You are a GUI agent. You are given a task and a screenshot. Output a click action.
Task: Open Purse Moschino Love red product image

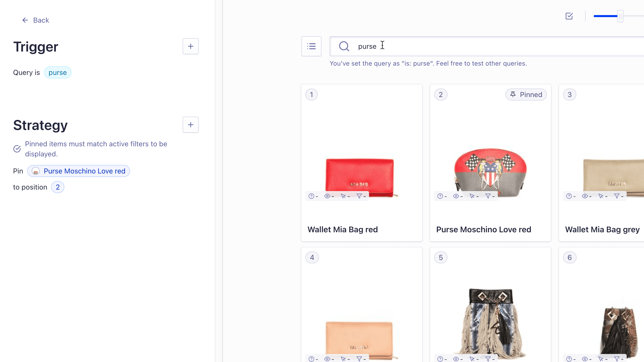tap(490, 172)
